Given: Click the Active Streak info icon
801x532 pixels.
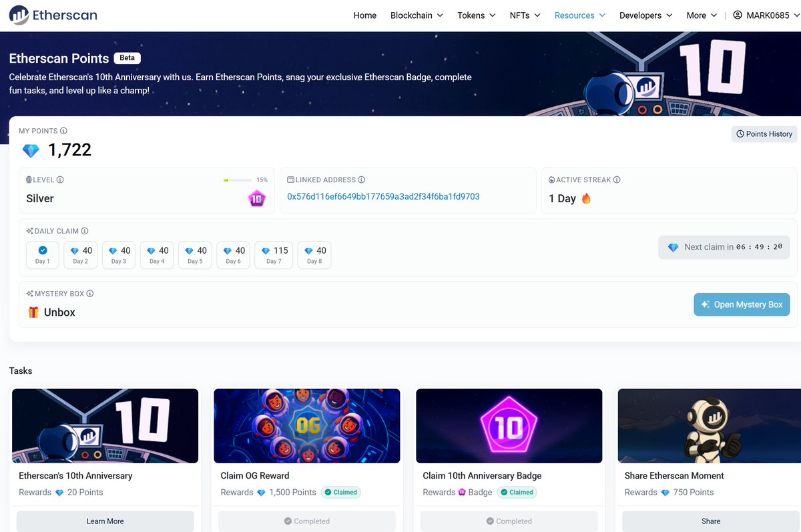Looking at the screenshot, I should click(x=617, y=180).
